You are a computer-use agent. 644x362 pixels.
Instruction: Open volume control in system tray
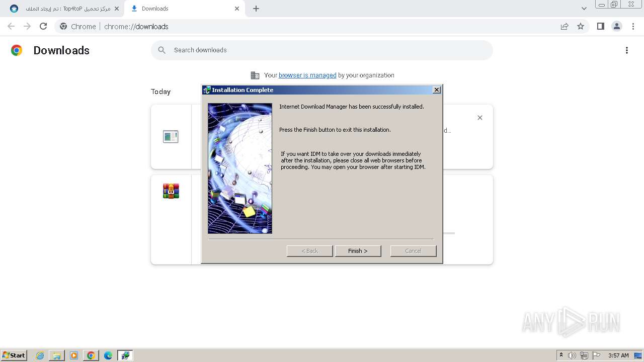click(572, 355)
